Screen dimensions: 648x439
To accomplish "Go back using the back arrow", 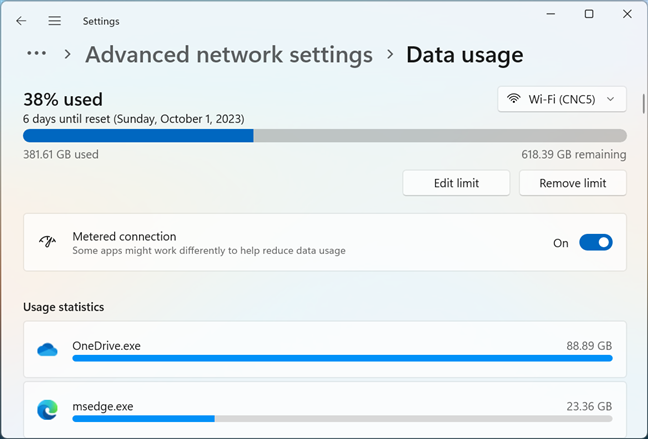I will tap(21, 21).
